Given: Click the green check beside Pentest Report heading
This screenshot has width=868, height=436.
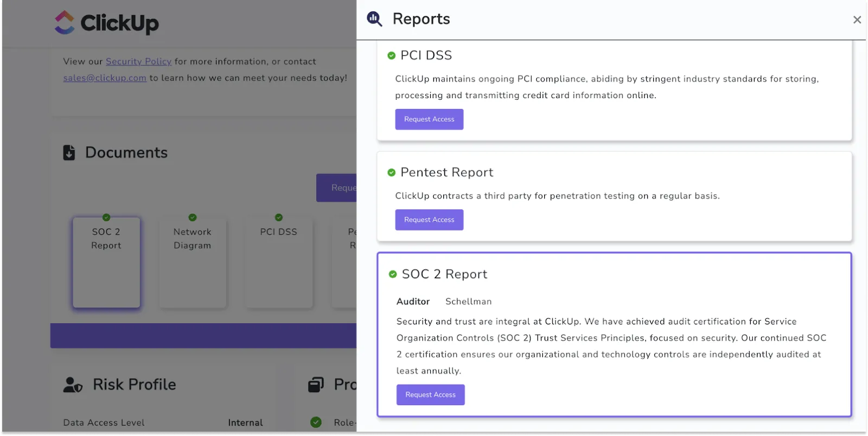Looking at the screenshot, I should pyautogui.click(x=391, y=172).
